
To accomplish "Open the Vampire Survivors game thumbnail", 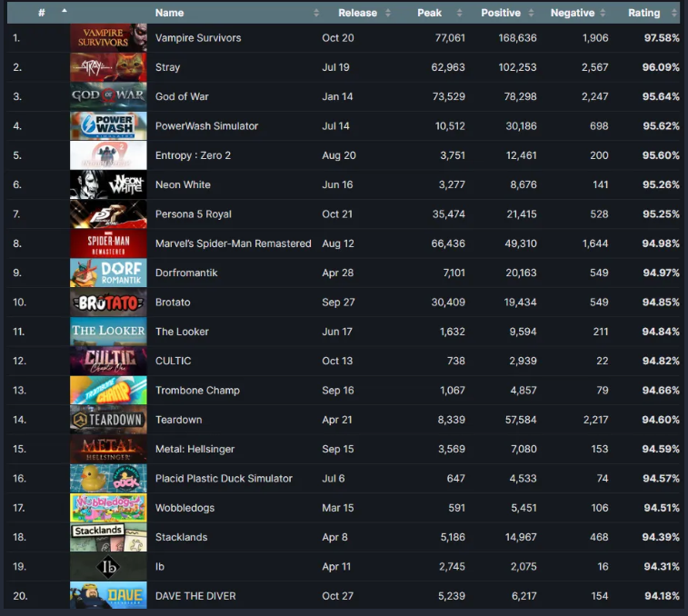I will coord(108,38).
